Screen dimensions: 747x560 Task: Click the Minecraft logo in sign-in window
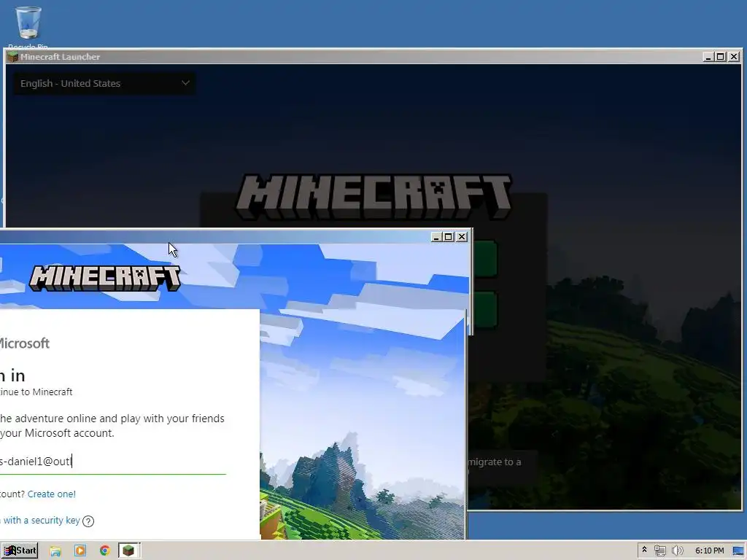(105, 278)
